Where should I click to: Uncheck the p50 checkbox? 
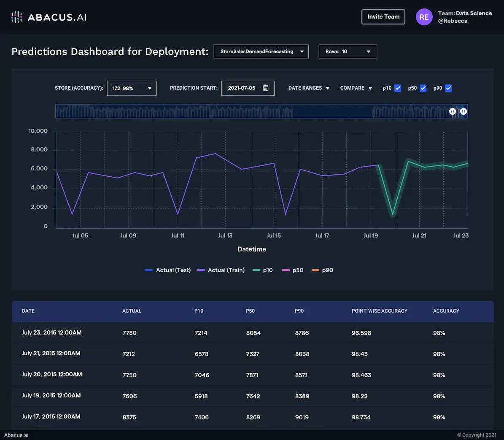pos(423,88)
